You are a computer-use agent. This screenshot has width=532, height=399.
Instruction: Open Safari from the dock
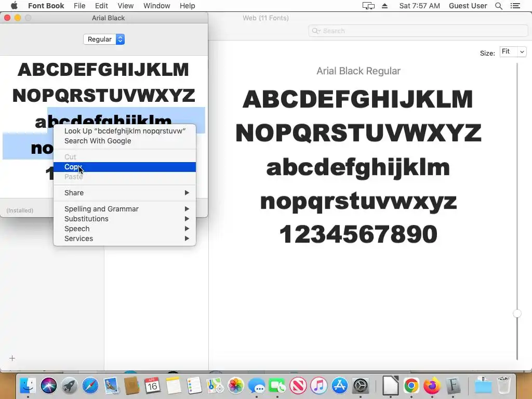[90, 386]
